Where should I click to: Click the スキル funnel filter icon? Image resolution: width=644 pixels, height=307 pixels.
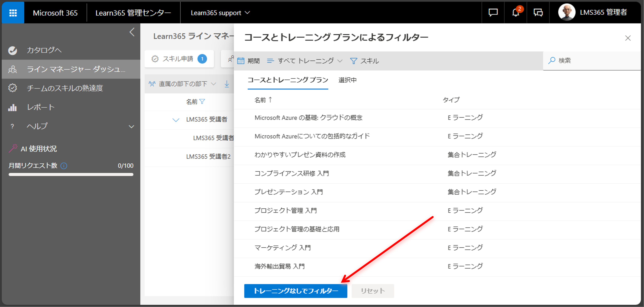point(354,61)
